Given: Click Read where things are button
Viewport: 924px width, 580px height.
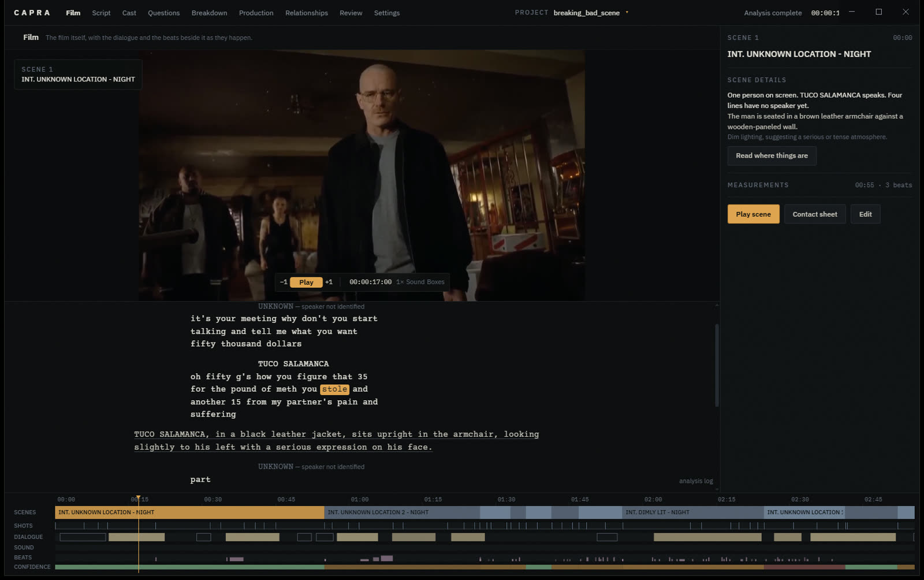Looking at the screenshot, I should (x=772, y=156).
